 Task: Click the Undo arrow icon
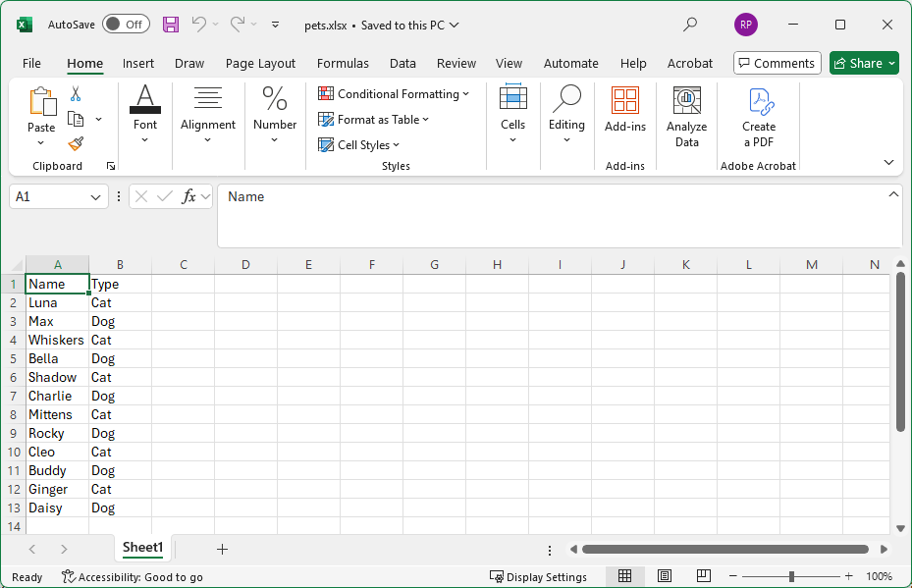click(199, 25)
